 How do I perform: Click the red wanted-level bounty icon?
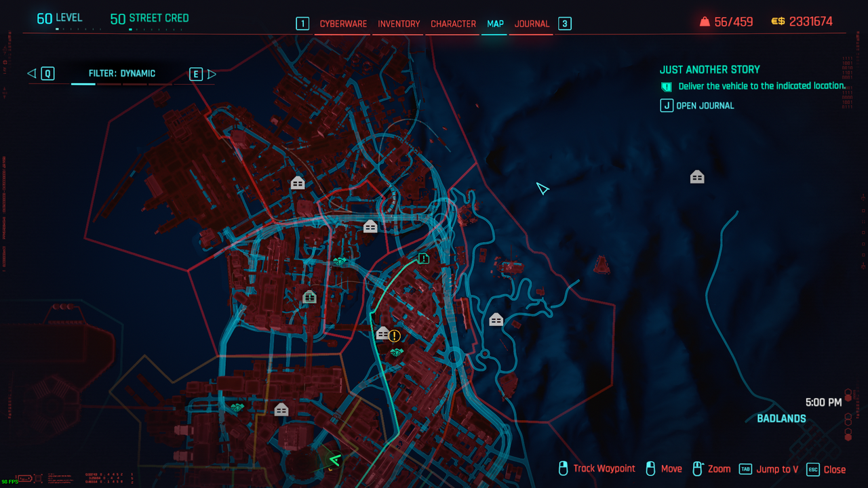coord(705,22)
